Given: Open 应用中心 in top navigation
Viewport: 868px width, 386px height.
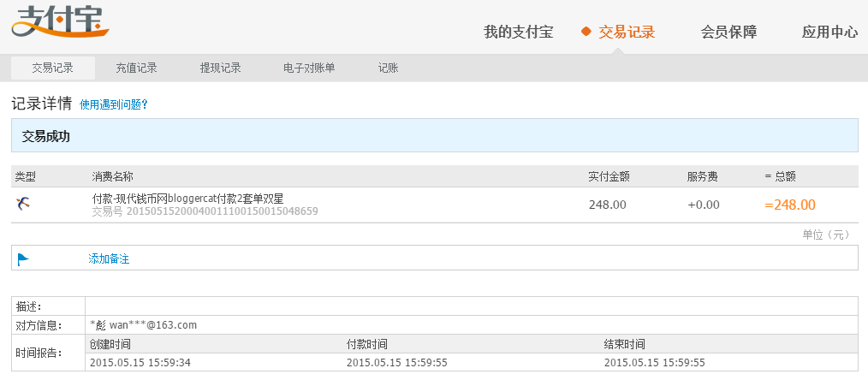Looking at the screenshot, I should [829, 33].
